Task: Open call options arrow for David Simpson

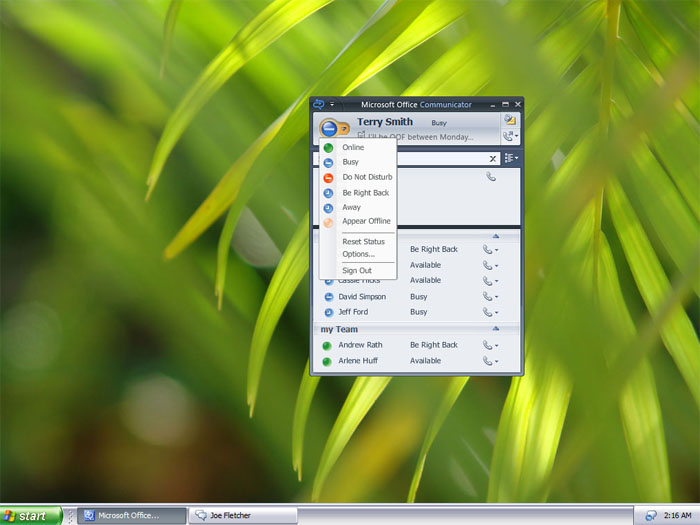Action: (496, 297)
